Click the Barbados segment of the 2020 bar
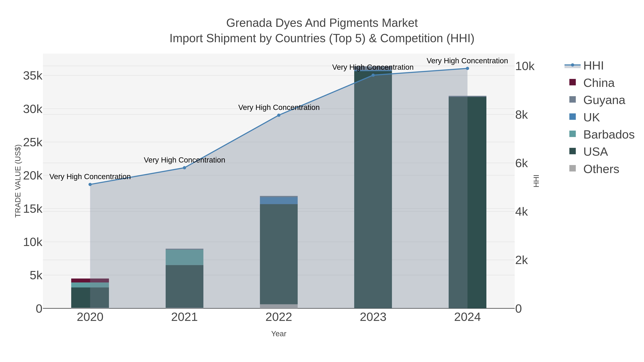Viewport: 644px width, 362px height. click(90, 285)
